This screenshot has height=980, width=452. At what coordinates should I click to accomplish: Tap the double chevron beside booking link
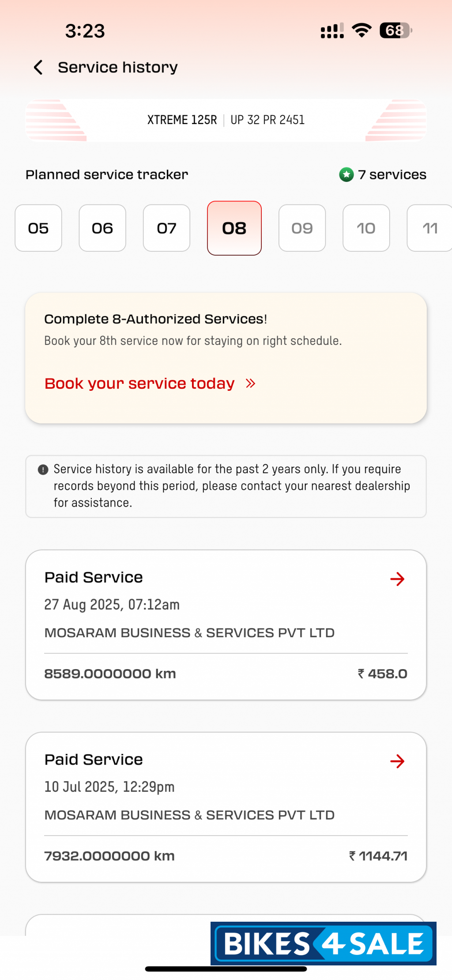251,383
